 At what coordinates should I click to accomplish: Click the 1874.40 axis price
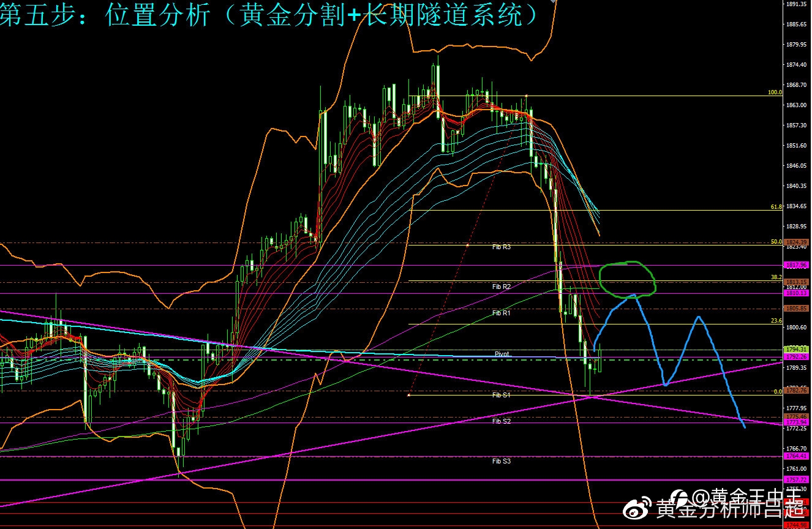796,64
